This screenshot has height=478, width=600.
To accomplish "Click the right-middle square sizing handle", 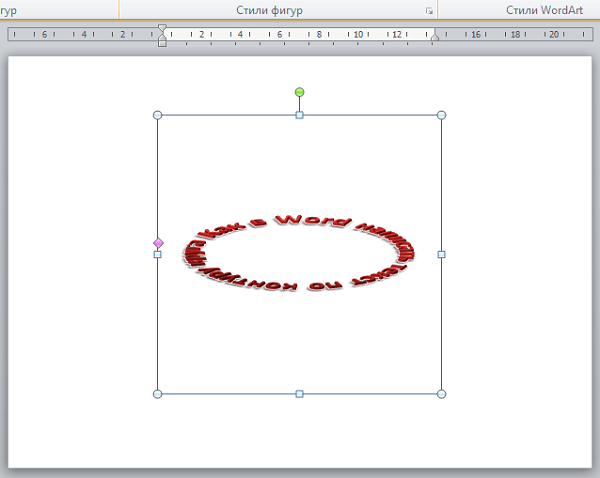I will 441,254.
